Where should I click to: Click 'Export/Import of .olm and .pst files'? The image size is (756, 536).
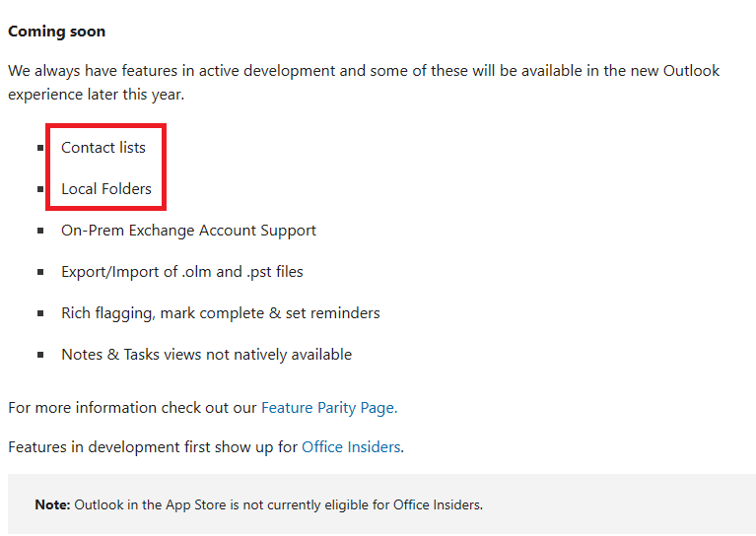(181, 272)
